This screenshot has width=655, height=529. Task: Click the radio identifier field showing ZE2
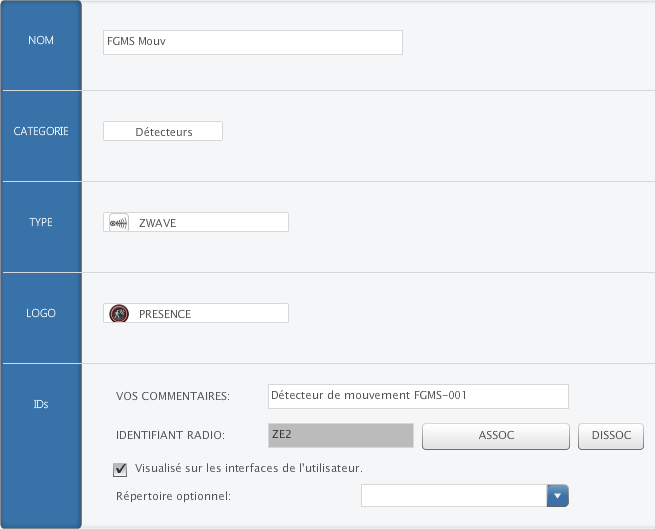point(340,436)
